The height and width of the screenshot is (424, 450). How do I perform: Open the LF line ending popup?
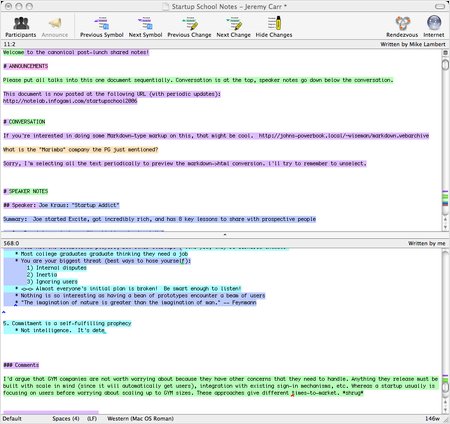click(92, 419)
